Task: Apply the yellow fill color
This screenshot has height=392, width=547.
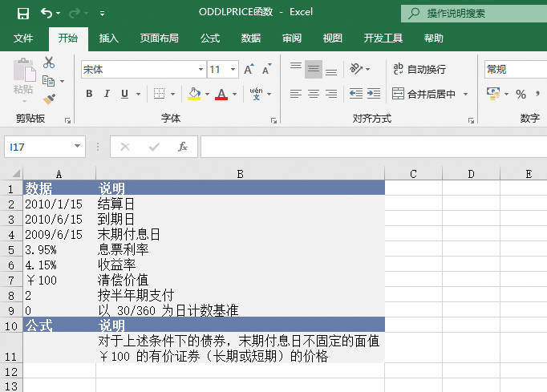Action: coord(194,94)
